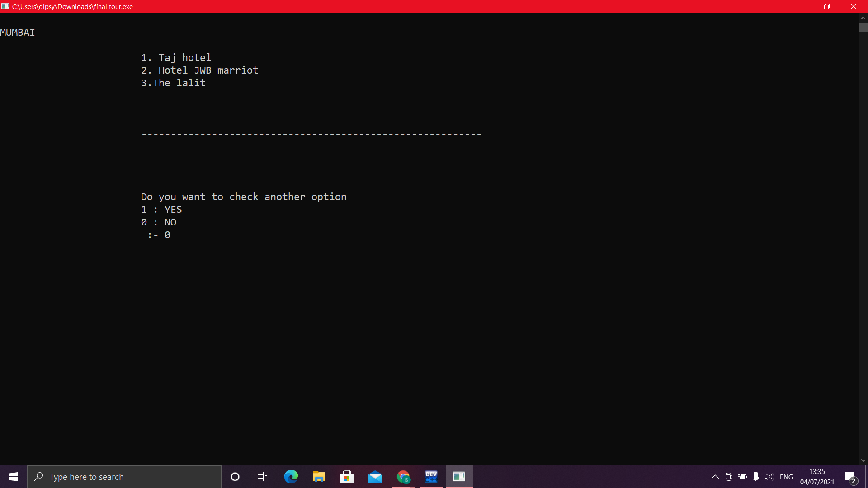The image size is (868, 488).
Task: Open File Explorer from taskbar
Action: pos(319,477)
